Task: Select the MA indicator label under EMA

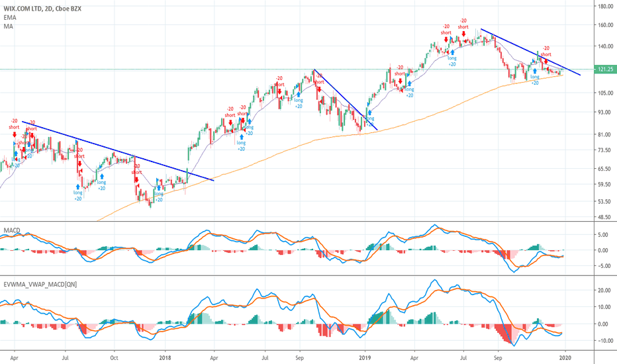Action: pos(8,26)
